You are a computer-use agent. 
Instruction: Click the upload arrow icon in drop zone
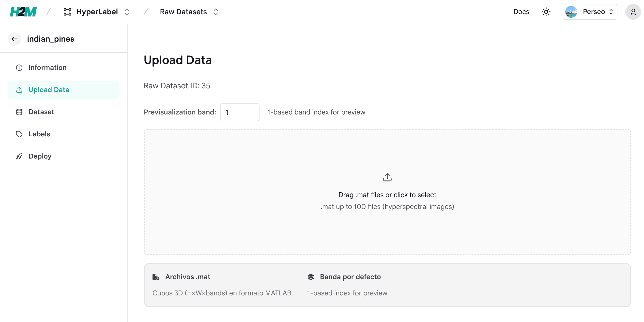pos(387,177)
